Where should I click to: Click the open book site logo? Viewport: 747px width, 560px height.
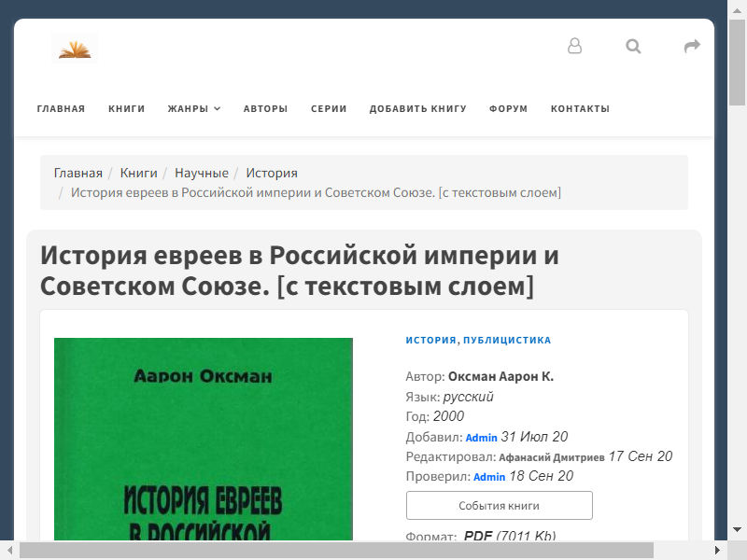point(75,49)
